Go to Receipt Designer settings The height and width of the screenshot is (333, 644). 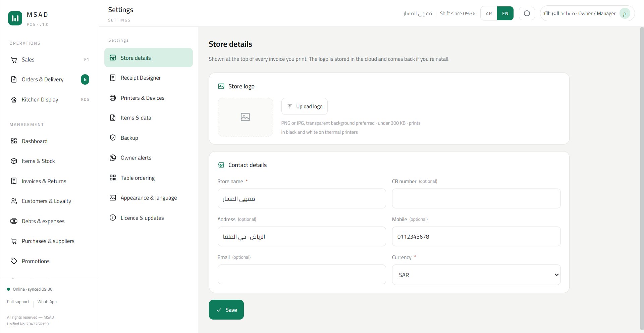[149, 78]
